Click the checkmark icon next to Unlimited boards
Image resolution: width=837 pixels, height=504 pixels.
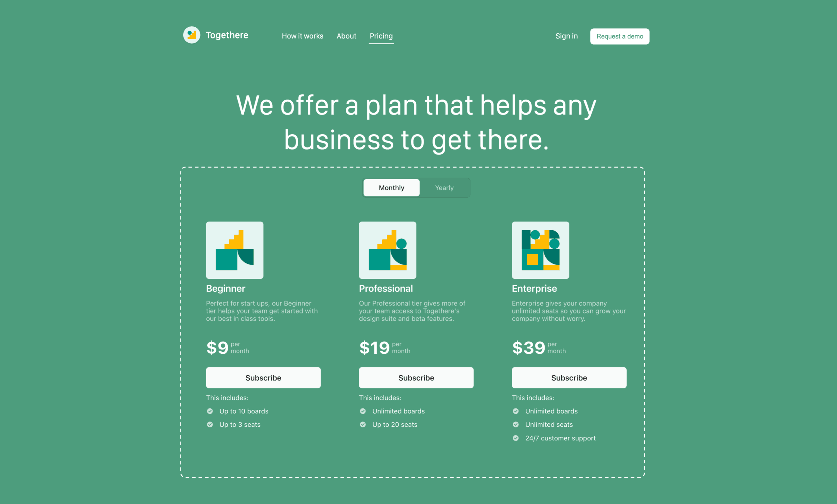(363, 411)
